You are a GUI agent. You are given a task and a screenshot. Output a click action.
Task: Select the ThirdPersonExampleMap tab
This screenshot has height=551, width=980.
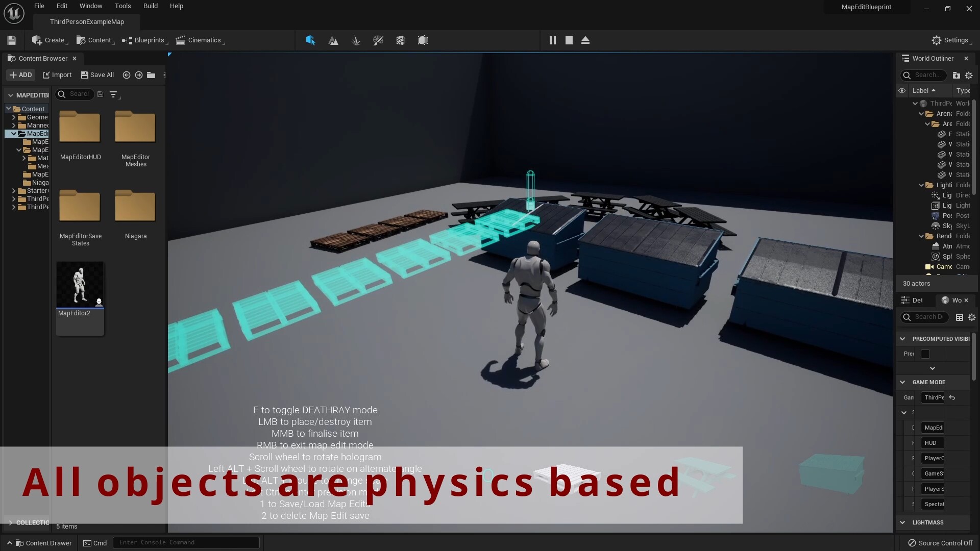click(x=87, y=21)
